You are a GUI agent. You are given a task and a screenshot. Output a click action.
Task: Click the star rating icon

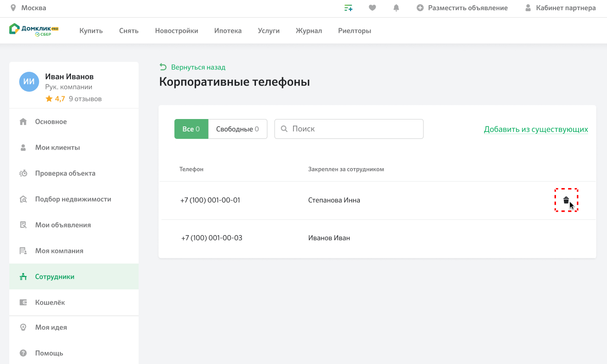click(49, 99)
